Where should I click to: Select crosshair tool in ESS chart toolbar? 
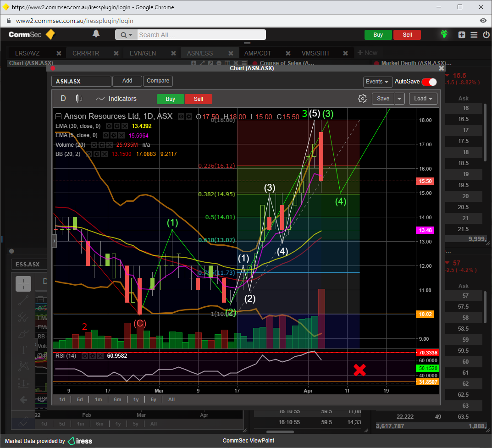(23, 284)
